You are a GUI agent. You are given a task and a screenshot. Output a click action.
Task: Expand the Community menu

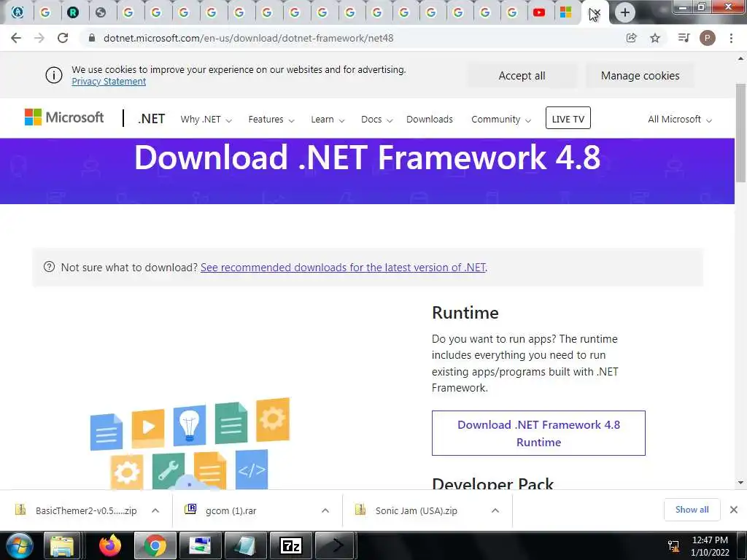click(500, 119)
